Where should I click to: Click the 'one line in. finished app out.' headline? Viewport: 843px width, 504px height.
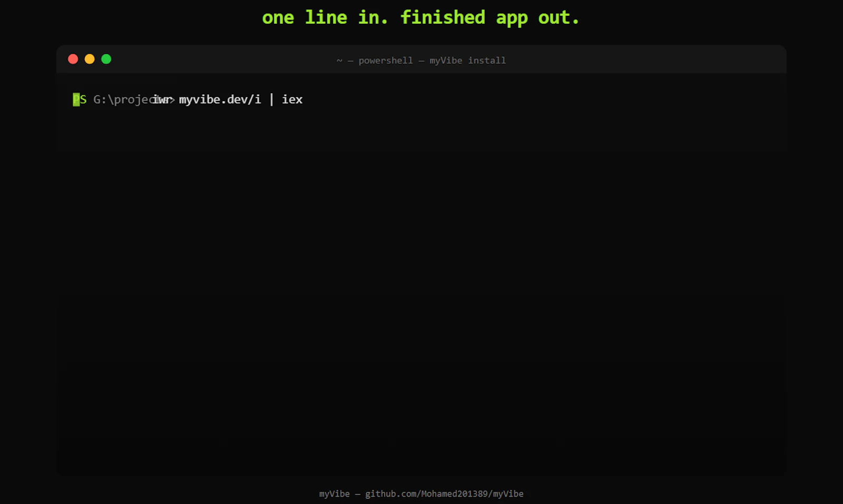421,17
